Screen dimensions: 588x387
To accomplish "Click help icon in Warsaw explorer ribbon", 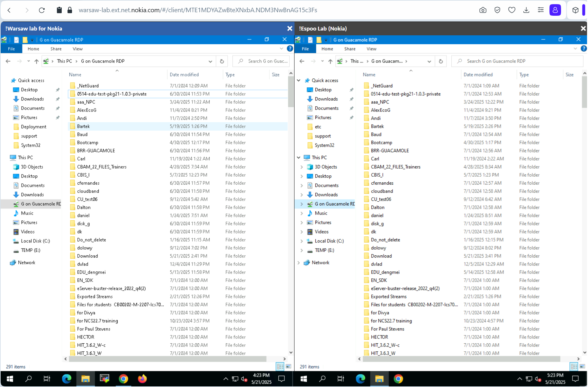I will click(290, 48).
